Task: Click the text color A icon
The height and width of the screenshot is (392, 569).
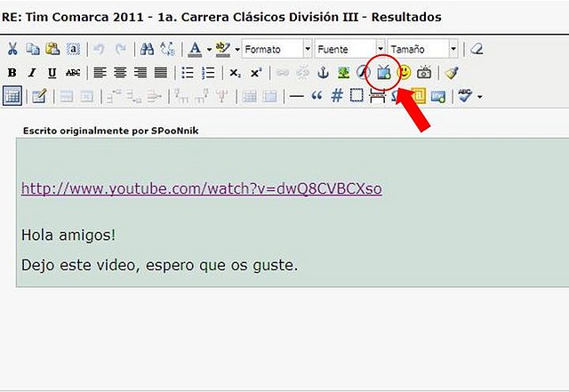Action: pyautogui.click(x=196, y=50)
